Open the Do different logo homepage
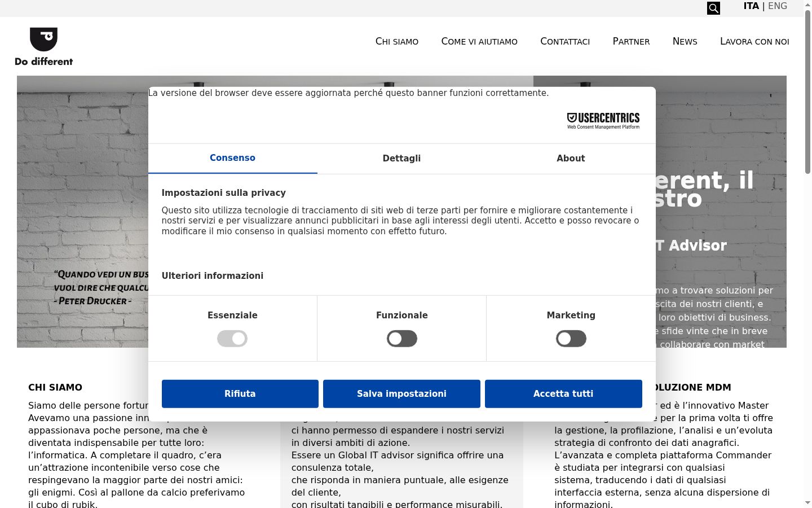812x508 pixels. point(43,47)
